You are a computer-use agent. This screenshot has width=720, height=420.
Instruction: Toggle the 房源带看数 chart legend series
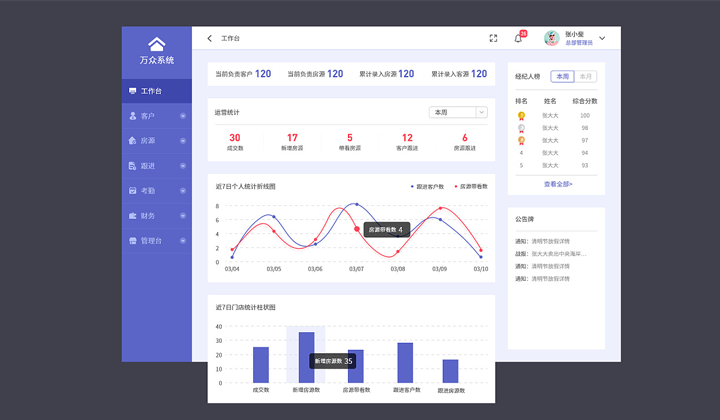click(x=471, y=186)
